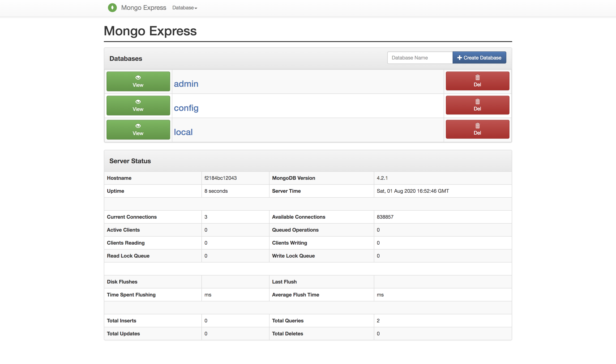Click the Average Flush Time label

click(x=295, y=295)
